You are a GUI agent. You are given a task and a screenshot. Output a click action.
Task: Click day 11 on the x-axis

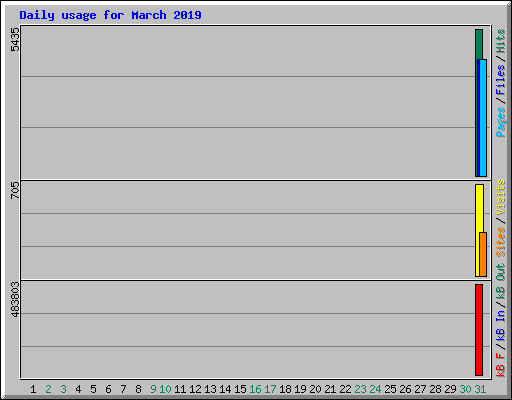click(180, 389)
